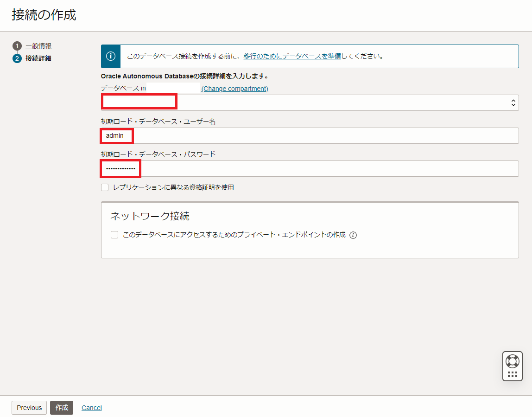The height and width of the screenshot is (417, 532).
Task: Click the compartment name field next to データベース in
Action: [171, 88]
